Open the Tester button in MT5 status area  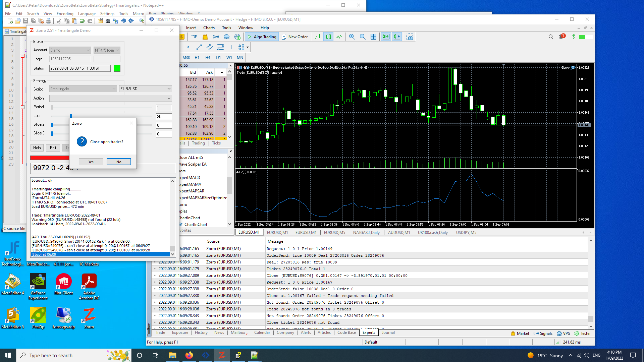tap(583, 334)
